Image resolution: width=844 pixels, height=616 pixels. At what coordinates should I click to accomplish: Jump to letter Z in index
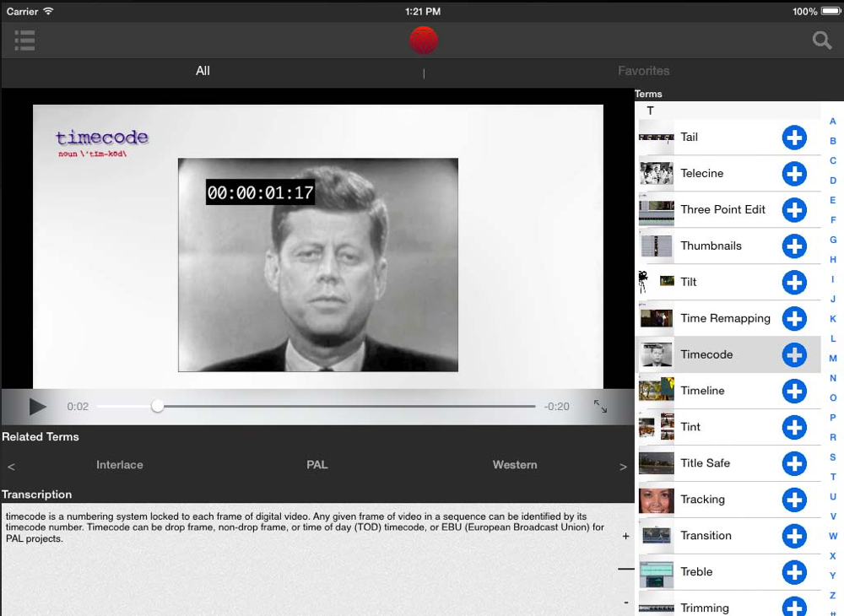[x=833, y=595]
